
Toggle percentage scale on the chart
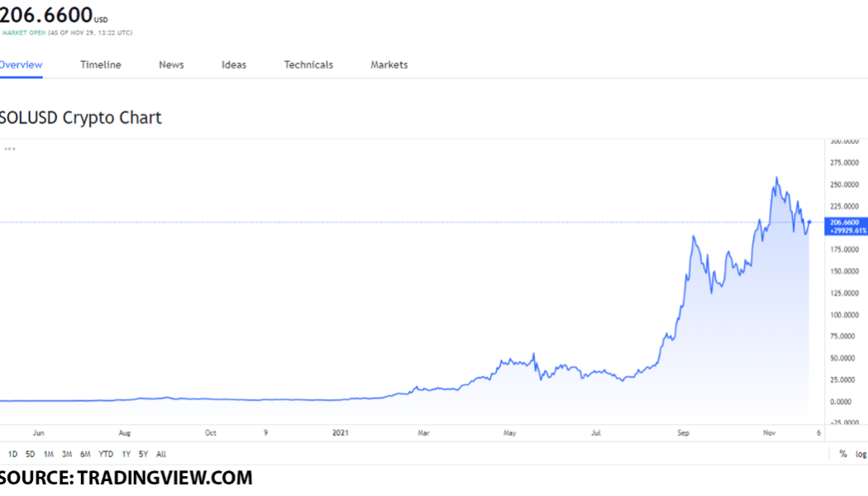[842, 454]
